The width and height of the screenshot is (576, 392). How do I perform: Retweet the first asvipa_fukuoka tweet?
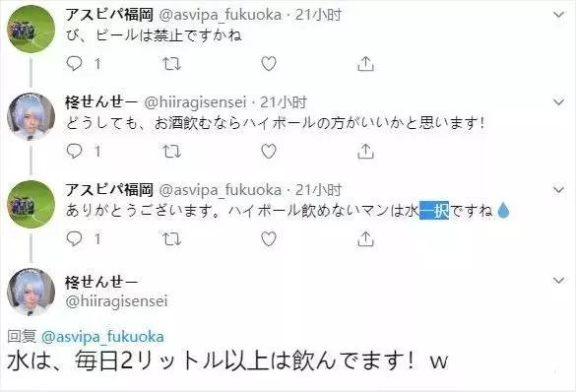click(172, 64)
